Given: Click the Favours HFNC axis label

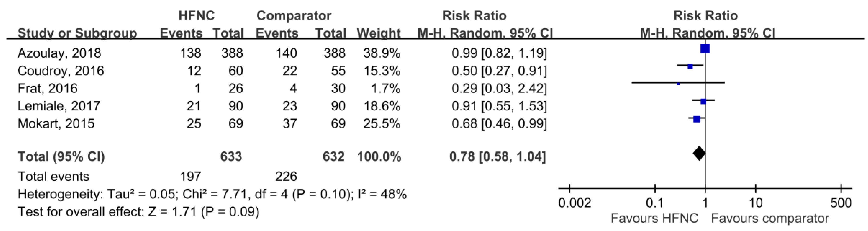Looking at the screenshot, I should coord(654,219).
